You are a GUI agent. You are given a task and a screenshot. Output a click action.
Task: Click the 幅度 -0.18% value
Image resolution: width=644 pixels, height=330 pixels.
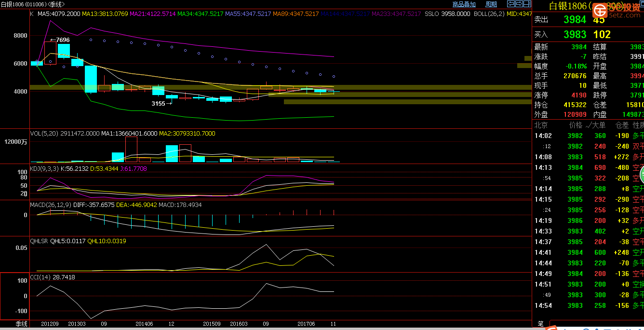coord(577,66)
